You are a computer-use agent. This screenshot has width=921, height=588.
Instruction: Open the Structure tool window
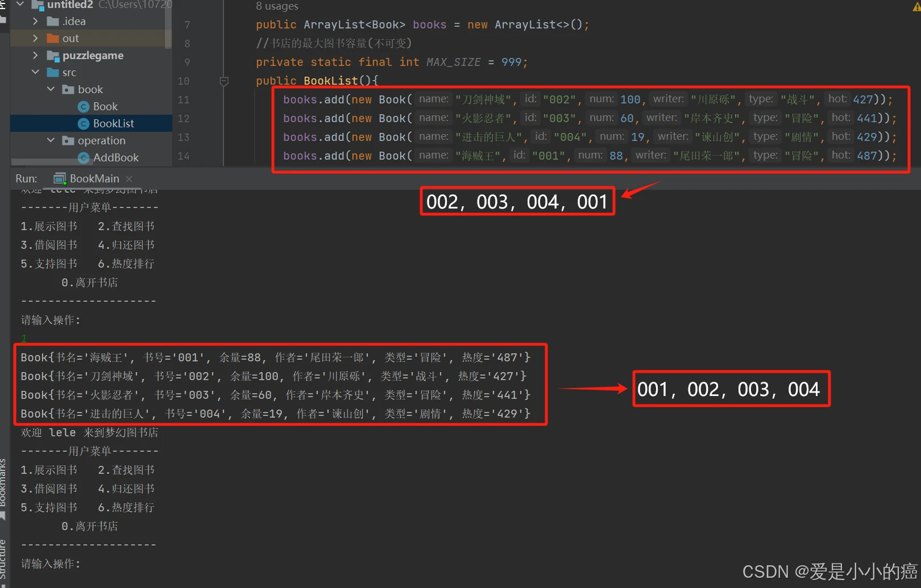point(3,558)
